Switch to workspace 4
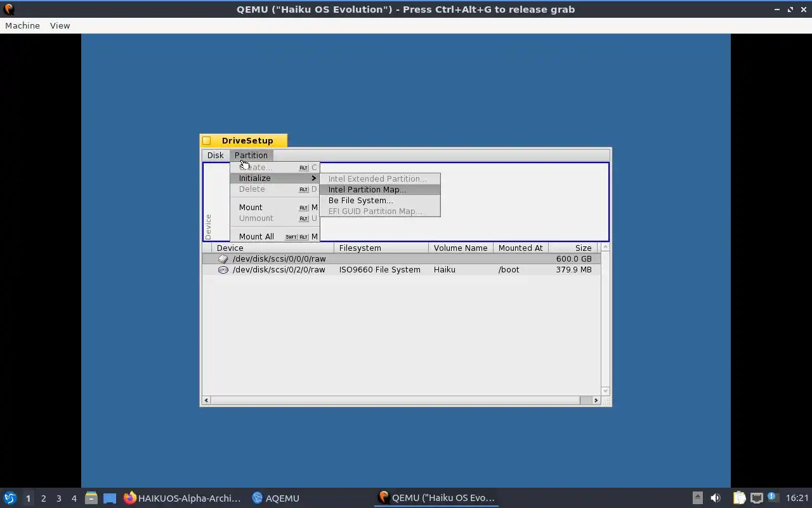 click(x=74, y=498)
